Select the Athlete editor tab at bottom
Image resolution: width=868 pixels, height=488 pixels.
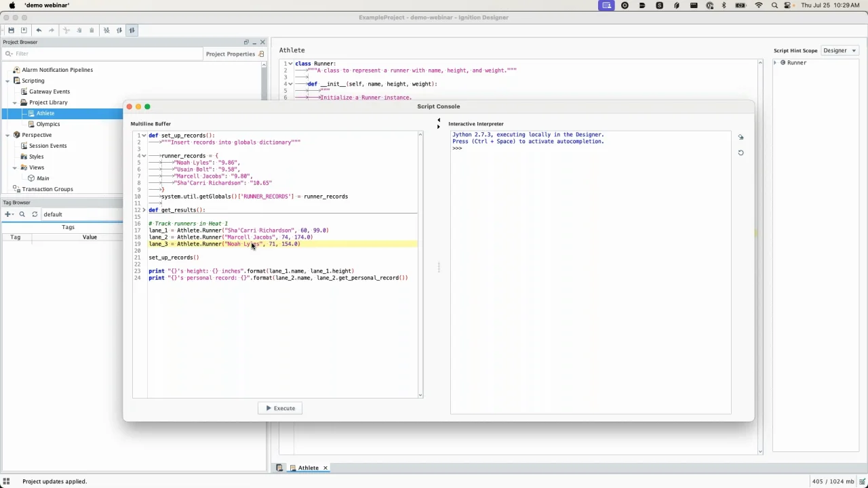(308, 468)
